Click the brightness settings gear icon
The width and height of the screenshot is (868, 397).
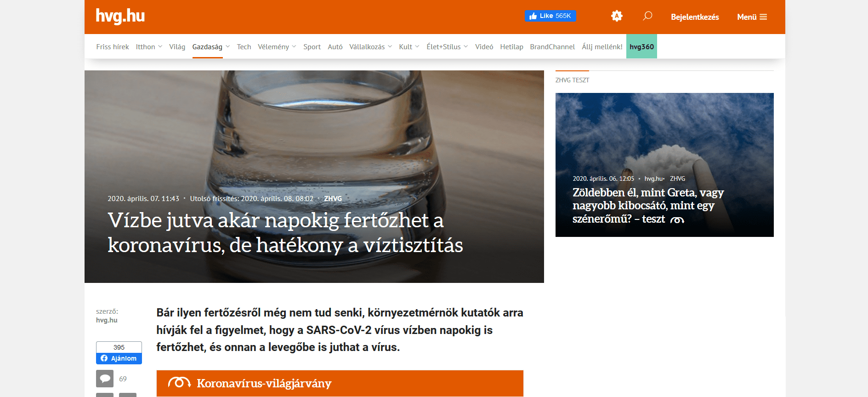point(617,16)
